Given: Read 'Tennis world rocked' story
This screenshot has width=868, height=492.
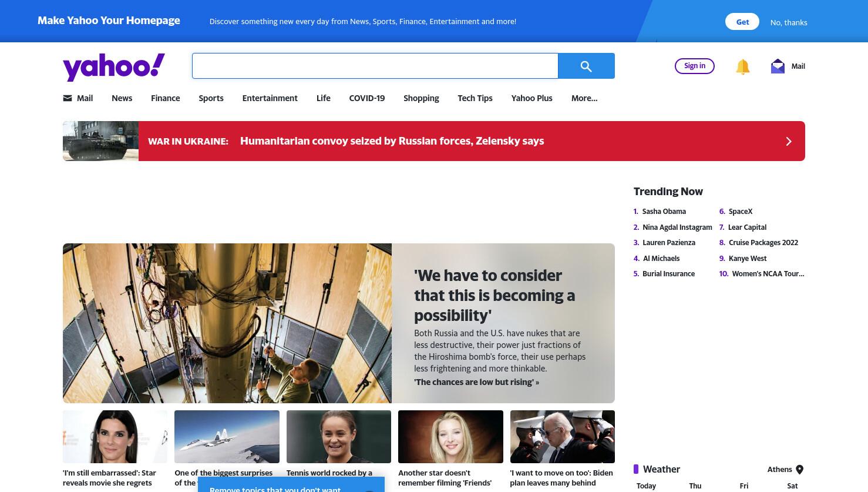Looking at the screenshot, I should 329,473.
